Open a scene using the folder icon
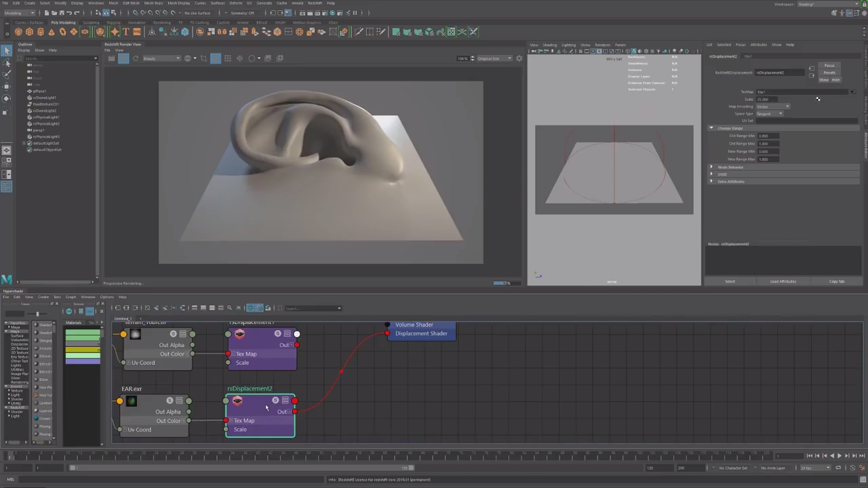The height and width of the screenshot is (488, 868). 54,12
